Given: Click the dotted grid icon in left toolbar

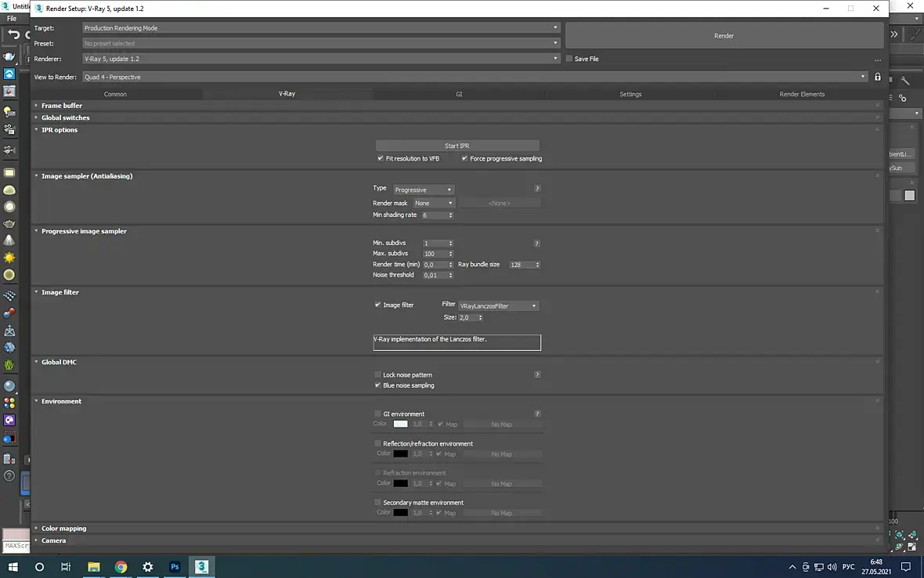Looking at the screenshot, I should pos(9,296).
